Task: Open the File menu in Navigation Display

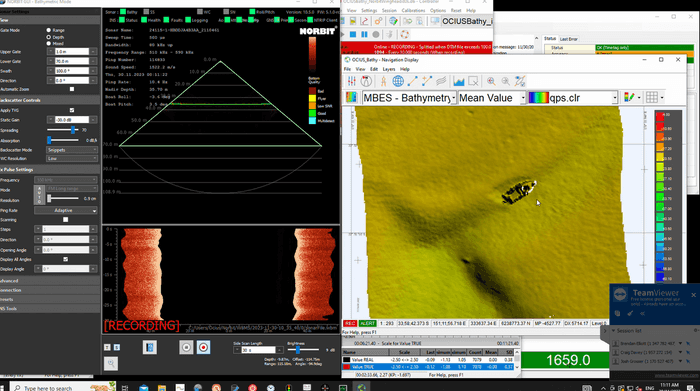Action: pos(347,69)
